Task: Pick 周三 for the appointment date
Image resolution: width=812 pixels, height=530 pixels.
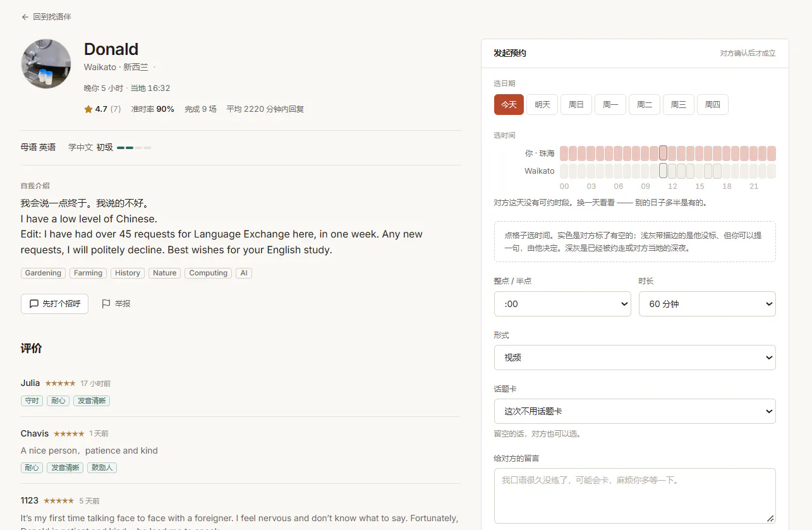Action: click(x=679, y=105)
